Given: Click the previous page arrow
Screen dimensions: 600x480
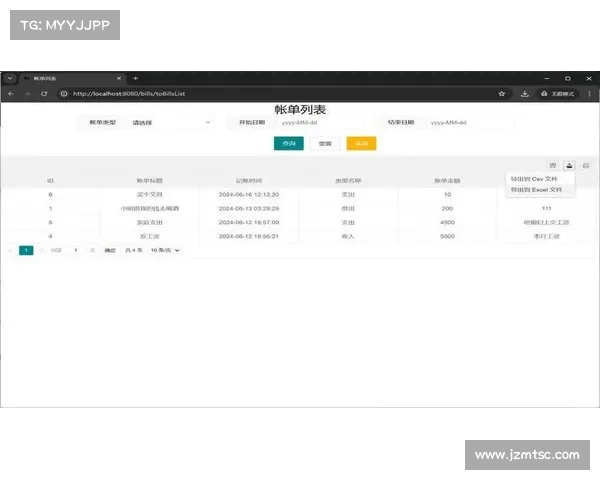Looking at the screenshot, I should 10,250.
